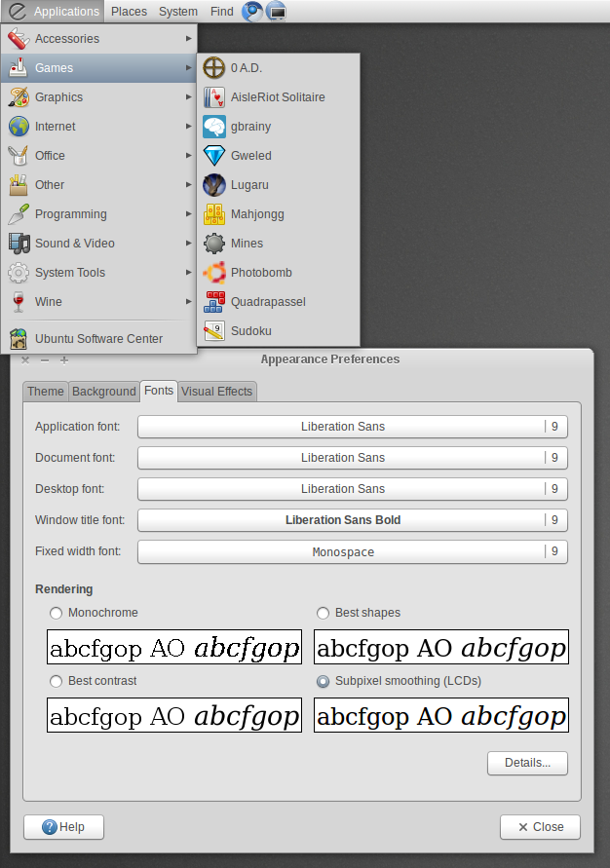This screenshot has width=610, height=868.
Task: Click the 0 A.D. game icon
Action: 213,68
